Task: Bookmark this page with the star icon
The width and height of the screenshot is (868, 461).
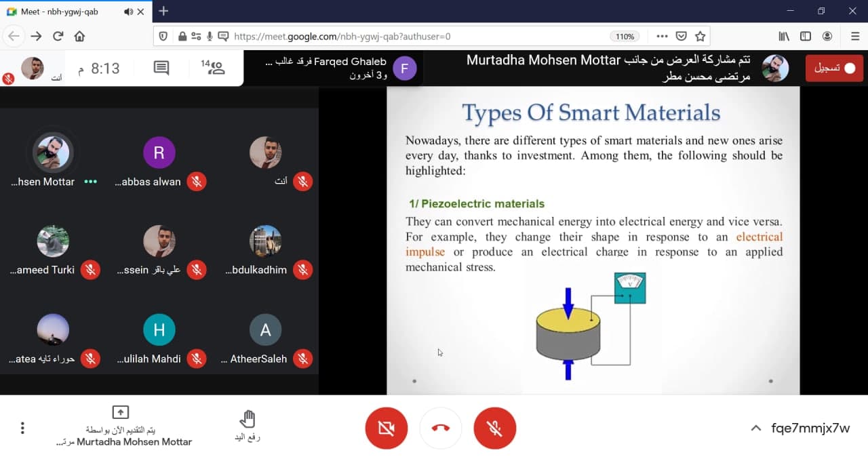Action: [x=699, y=36]
